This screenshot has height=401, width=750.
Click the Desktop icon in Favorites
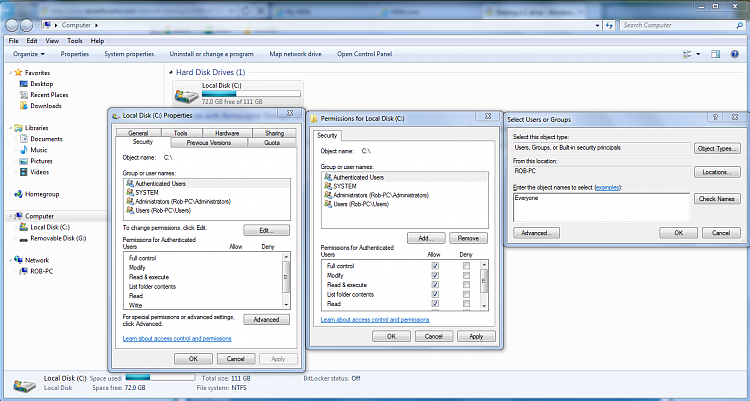click(x=23, y=84)
